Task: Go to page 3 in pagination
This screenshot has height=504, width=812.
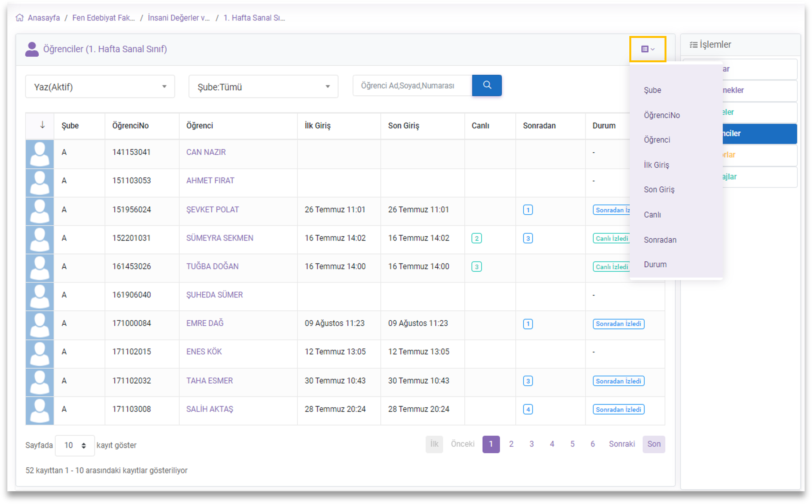Action: pos(531,444)
